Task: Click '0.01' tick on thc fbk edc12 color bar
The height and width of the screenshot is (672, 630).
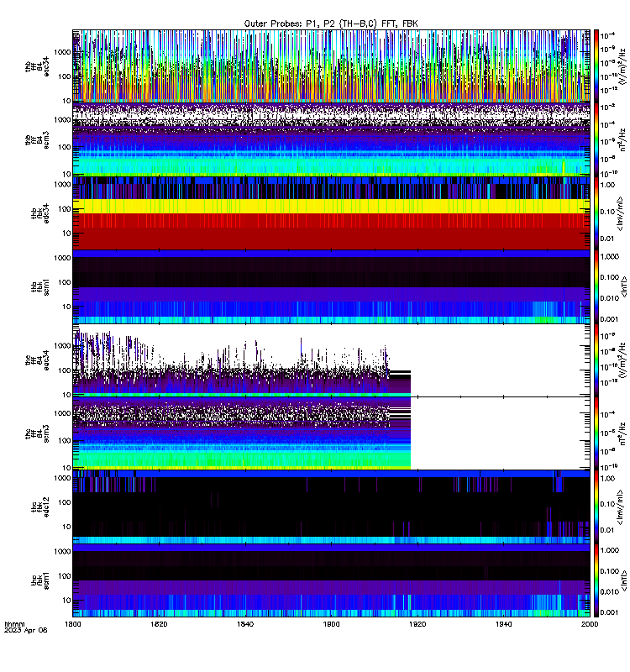Action: 607,530
